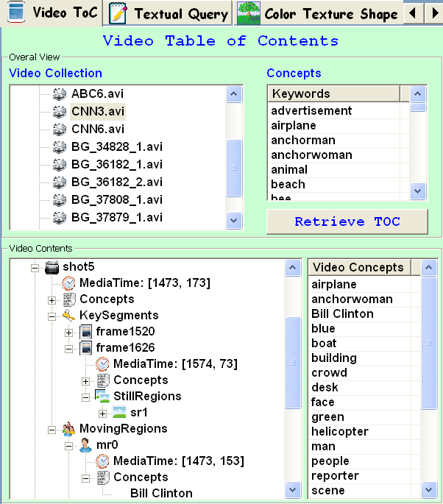Collapse the shot5 tree node
Image resolution: width=443 pixels, height=504 pixels.
coord(35,268)
